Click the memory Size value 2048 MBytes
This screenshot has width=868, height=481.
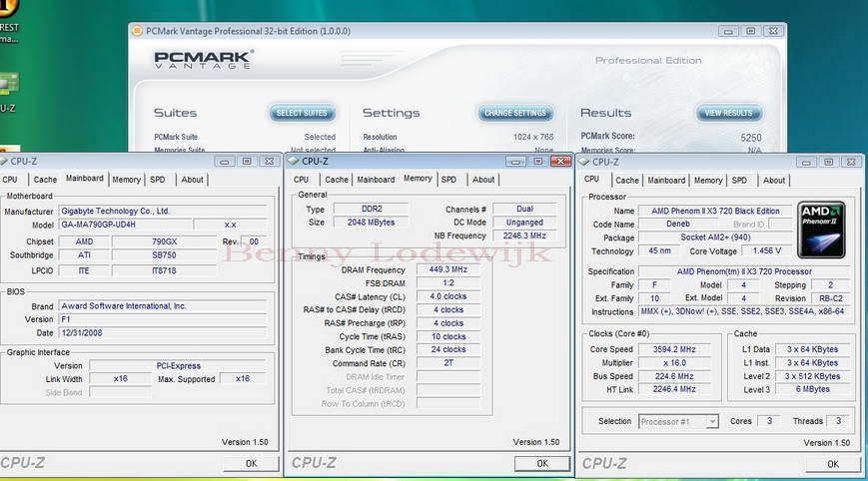[x=371, y=223]
